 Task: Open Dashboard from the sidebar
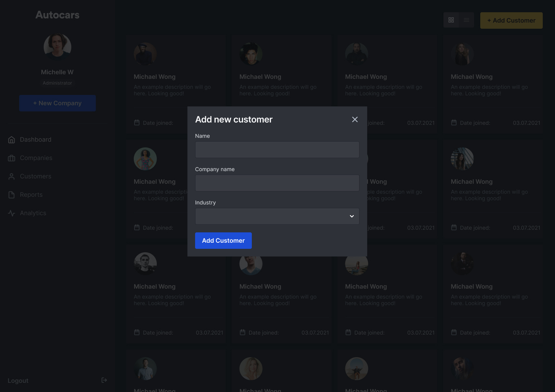(x=36, y=140)
